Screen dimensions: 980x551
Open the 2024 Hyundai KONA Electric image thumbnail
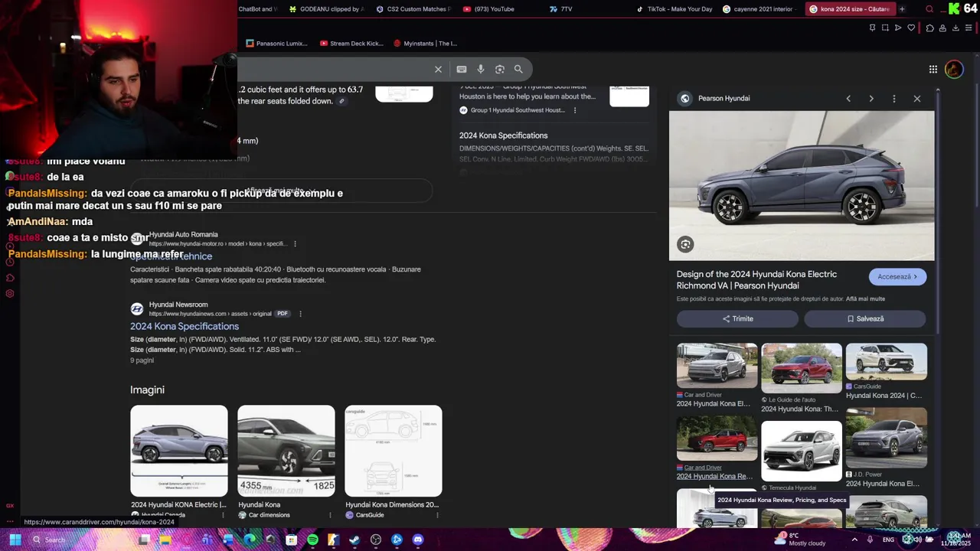point(179,451)
